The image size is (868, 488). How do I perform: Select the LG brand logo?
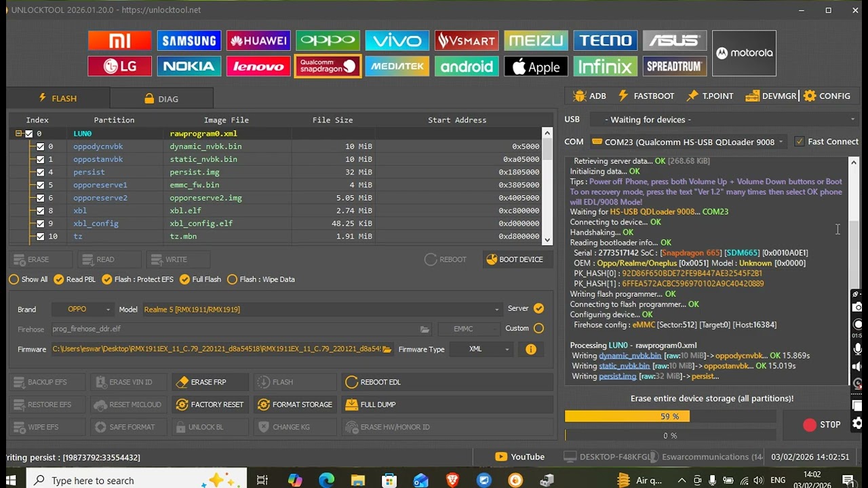point(119,66)
